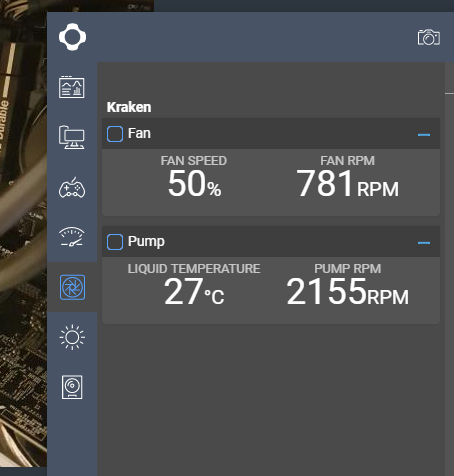The height and width of the screenshot is (476, 454).
Task: Click the 50% fan speed value
Action: click(194, 183)
